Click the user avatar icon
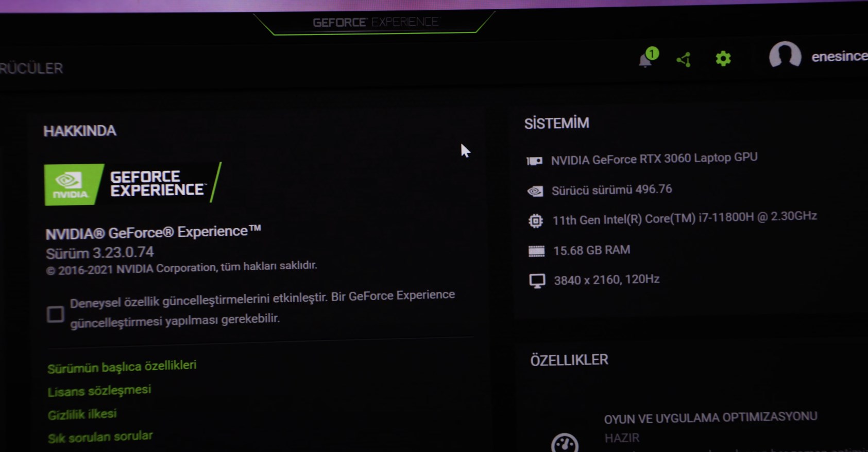 pyautogui.click(x=785, y=55)
